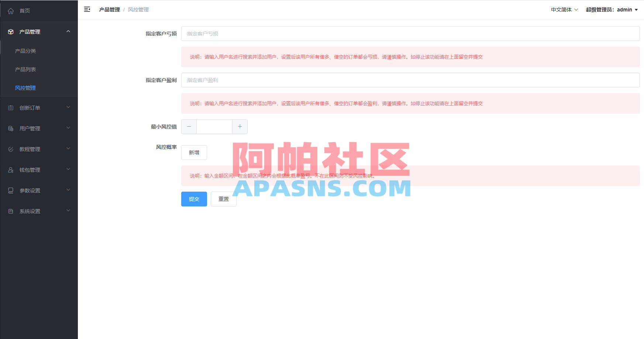This screenshot has width=644, height=339.
Task: Expand the 教程管理 menu chevron
Action: coord(68,149)
